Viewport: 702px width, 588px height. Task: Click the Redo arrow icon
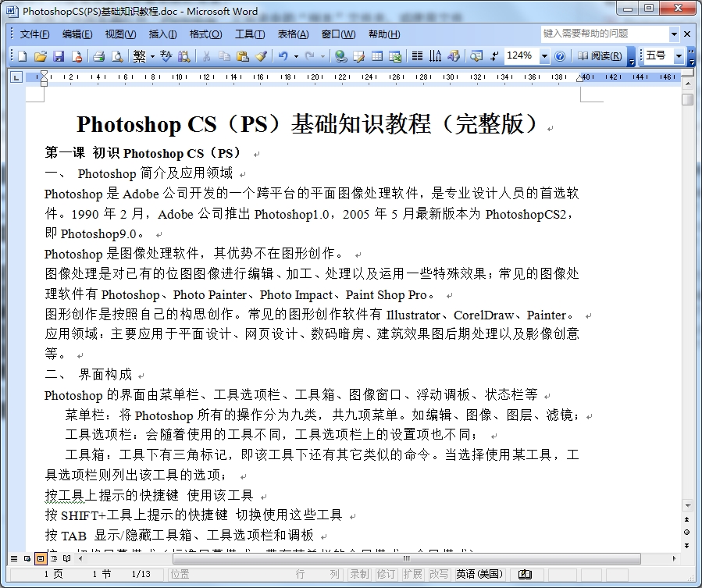click(x=309, y=56)
